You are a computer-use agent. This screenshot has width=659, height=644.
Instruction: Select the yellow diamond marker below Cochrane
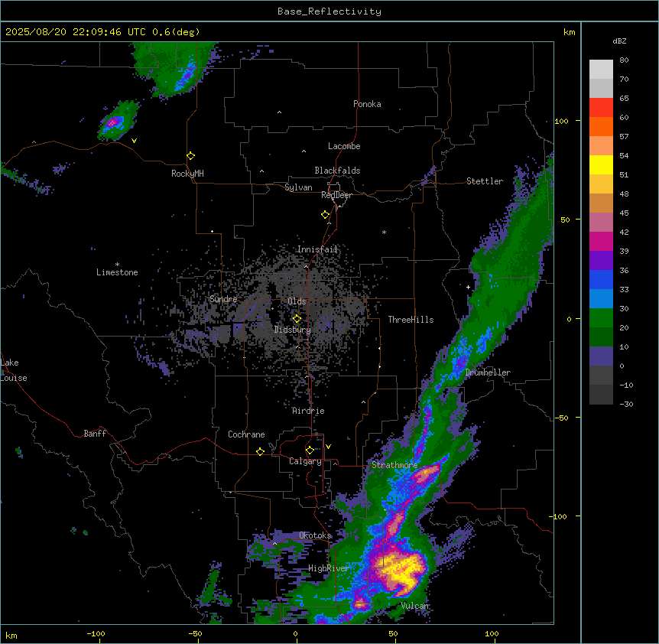[x=260, y=451]
